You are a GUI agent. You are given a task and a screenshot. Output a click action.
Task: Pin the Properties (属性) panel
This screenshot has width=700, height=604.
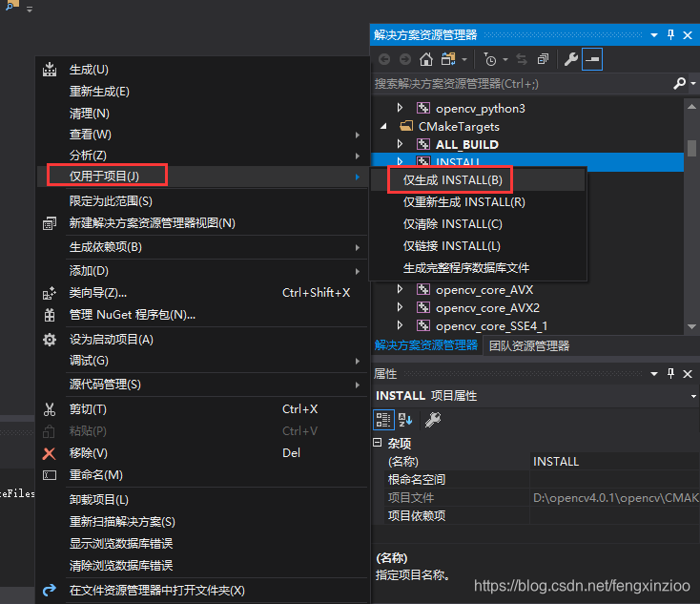pos(670,373)
